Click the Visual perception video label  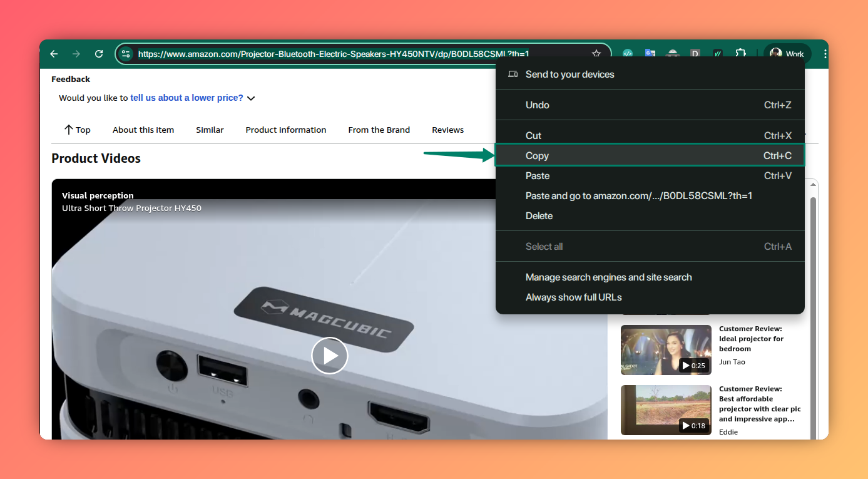pyautogui.click(x=98, y=195)
